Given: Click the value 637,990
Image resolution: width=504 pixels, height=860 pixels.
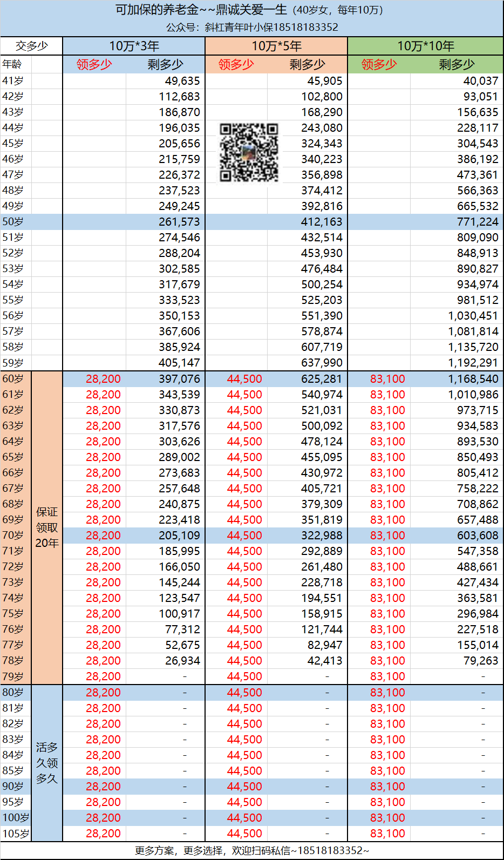Looking at the screenshot, I should click(322, 363).
